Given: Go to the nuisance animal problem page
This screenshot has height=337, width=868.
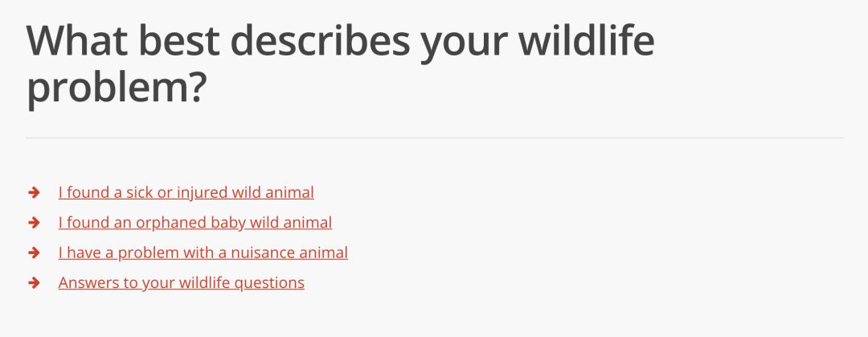Looking at the screenshot, I should tap(203, 253).
